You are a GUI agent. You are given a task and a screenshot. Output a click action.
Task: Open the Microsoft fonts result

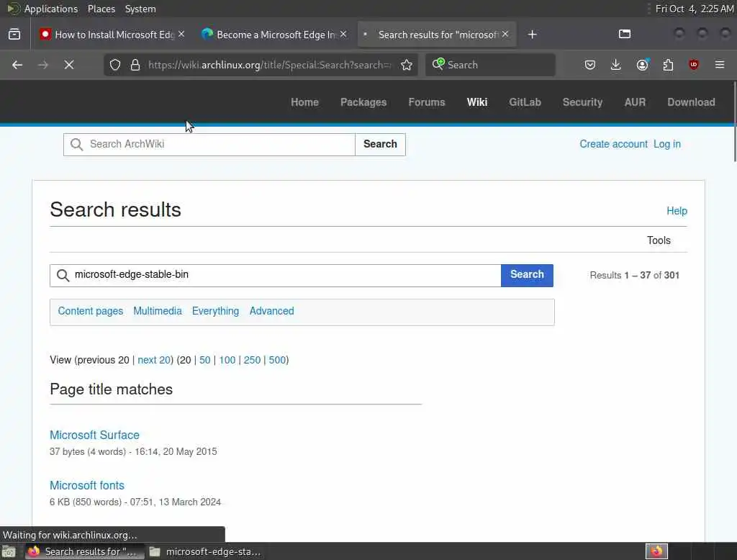(x=87, y=485)
